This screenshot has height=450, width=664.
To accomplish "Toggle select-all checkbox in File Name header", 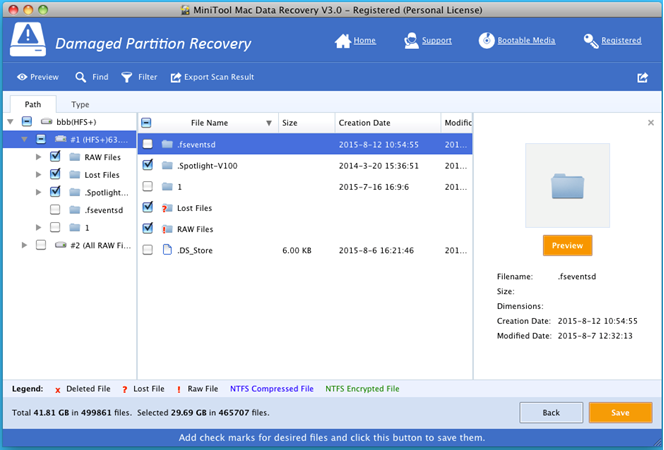I will (146, 123).
